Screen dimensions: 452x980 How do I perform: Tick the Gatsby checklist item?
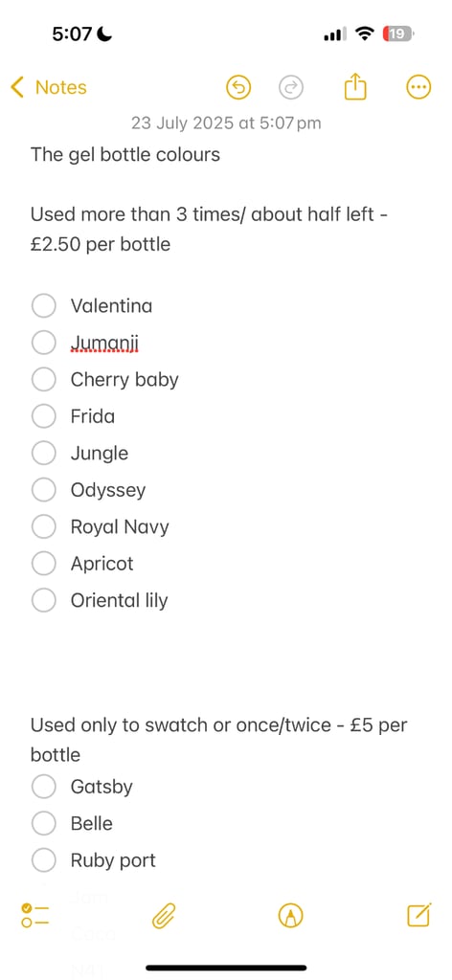[44, 787]
